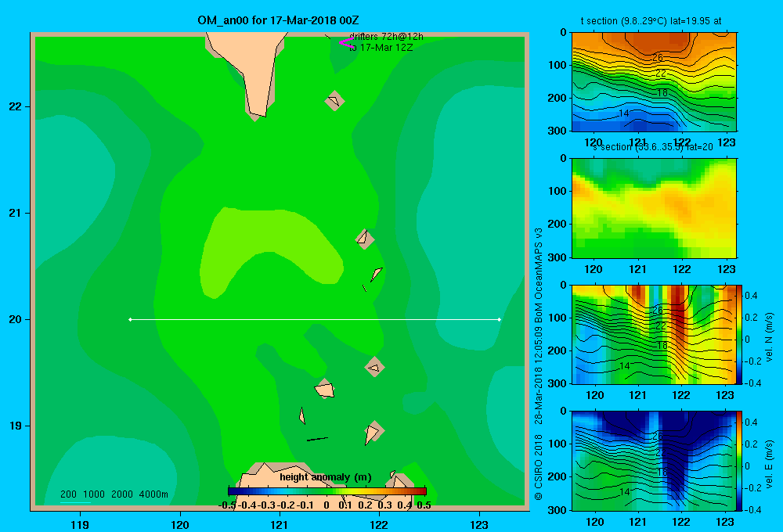The width and height of the screenshot is (783, 532).
Task: Click longitude label 119 on main map axis
Action: point(80,524)
